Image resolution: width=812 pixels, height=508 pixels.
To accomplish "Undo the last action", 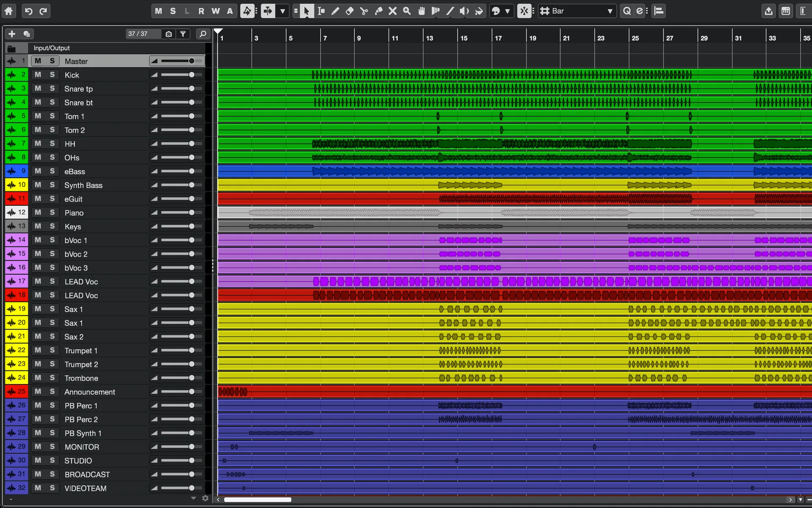I will (x=29, y=11).
